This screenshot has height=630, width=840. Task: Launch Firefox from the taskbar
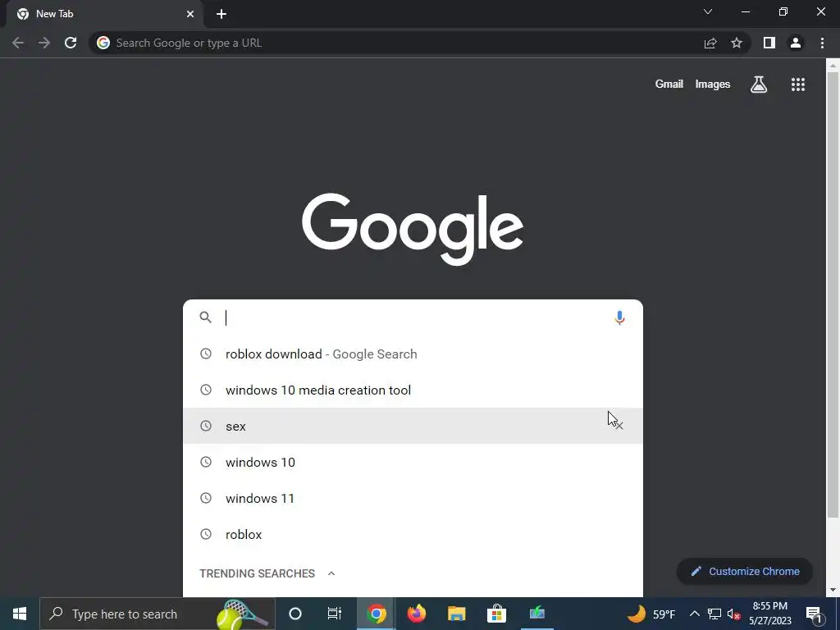(416, 614)
